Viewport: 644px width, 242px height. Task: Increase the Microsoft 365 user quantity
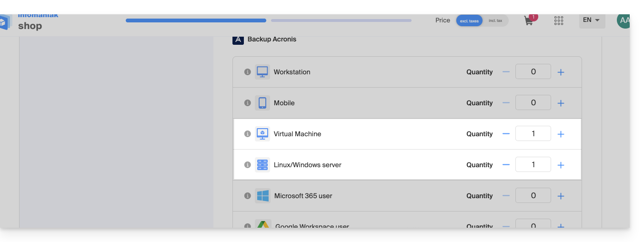click(x=561, y=196)
